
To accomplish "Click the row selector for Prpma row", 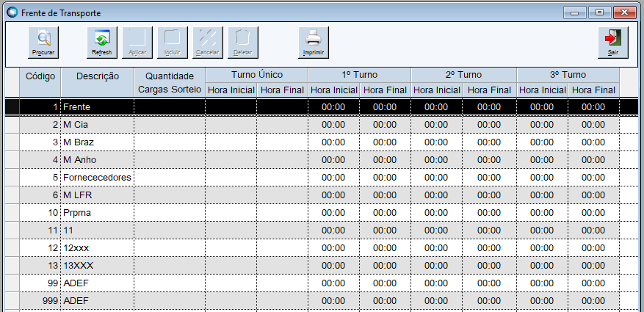I will (12, 213).
